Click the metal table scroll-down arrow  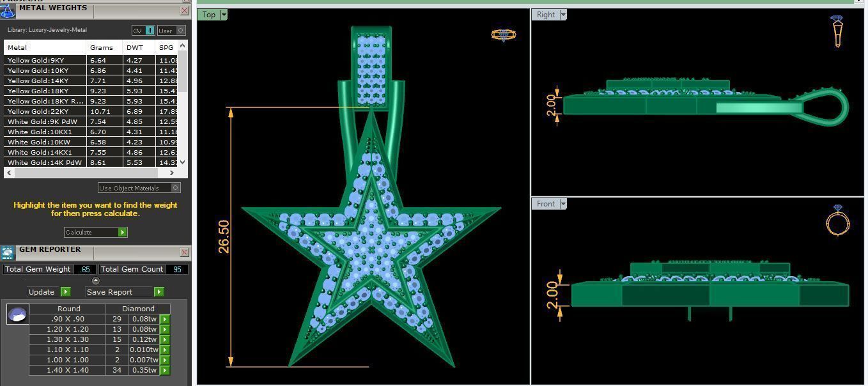click(x=183, y=162)
